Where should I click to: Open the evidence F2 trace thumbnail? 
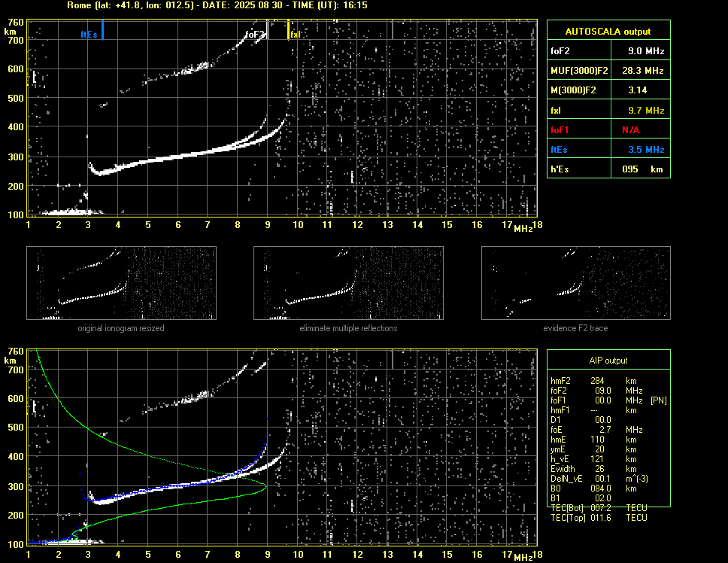pos(576,283)
